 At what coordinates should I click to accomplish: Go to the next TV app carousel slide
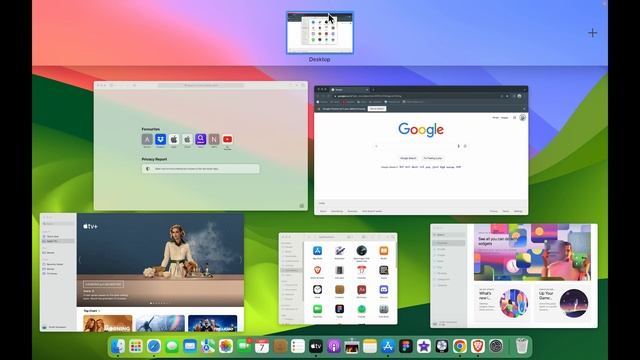point(240,259)
